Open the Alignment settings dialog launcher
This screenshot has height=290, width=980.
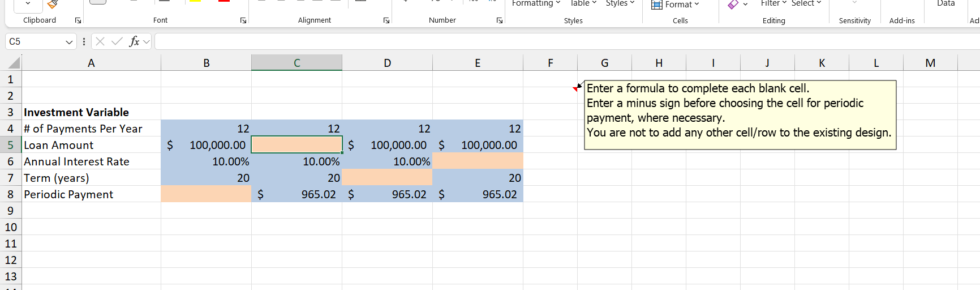point(386,20)
